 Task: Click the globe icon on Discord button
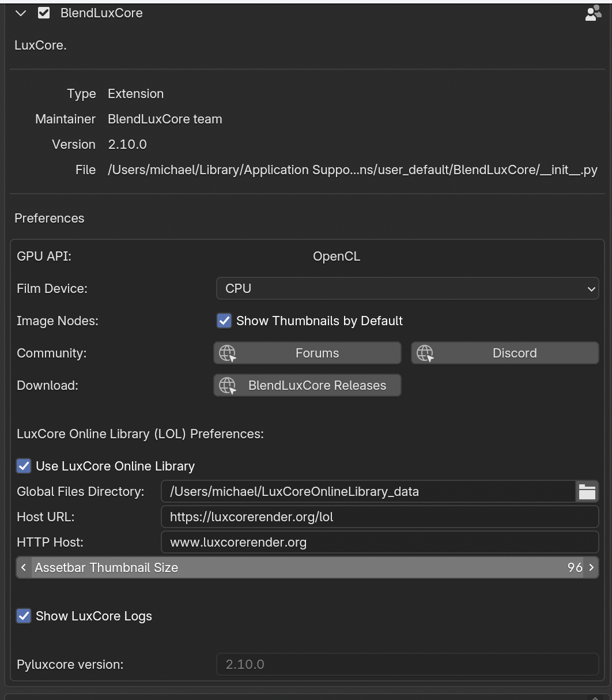coord(425,353)
